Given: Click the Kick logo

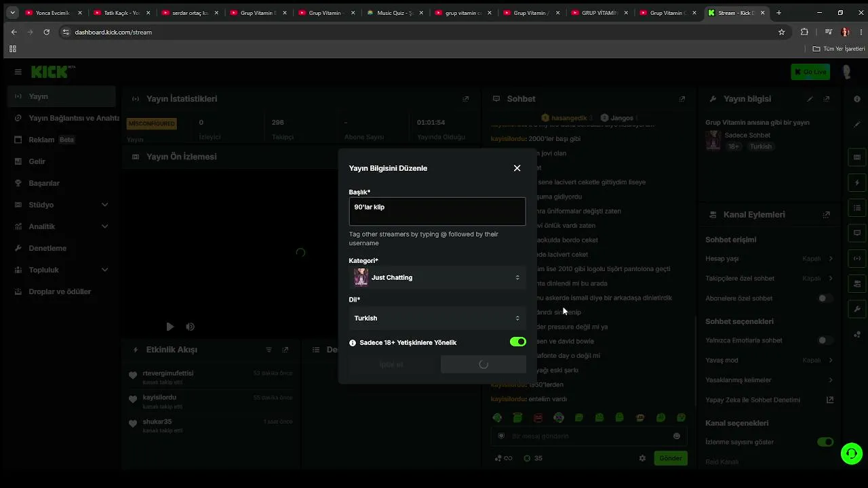Looking at the screenshot, I should pyautogui.click(x=50, y=72).
